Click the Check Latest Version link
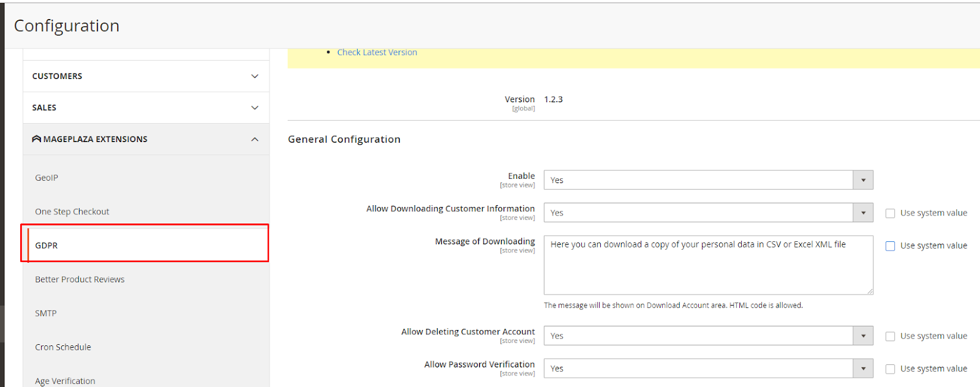Screen dimensions: 980x387 pos(377,53)
